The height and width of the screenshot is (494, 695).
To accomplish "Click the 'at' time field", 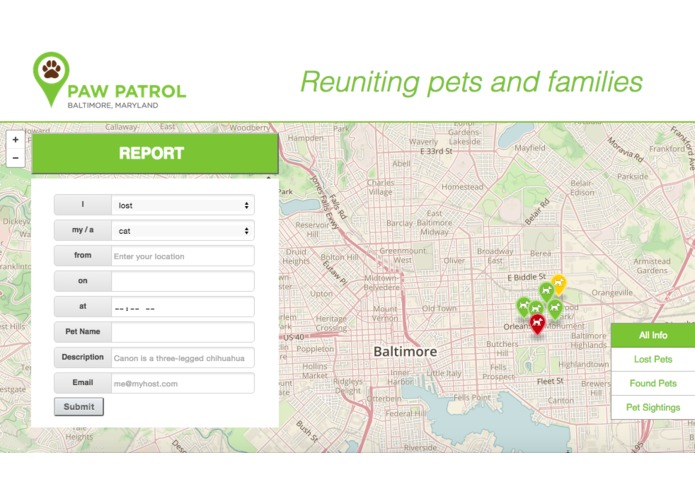I will pos(183,307).
